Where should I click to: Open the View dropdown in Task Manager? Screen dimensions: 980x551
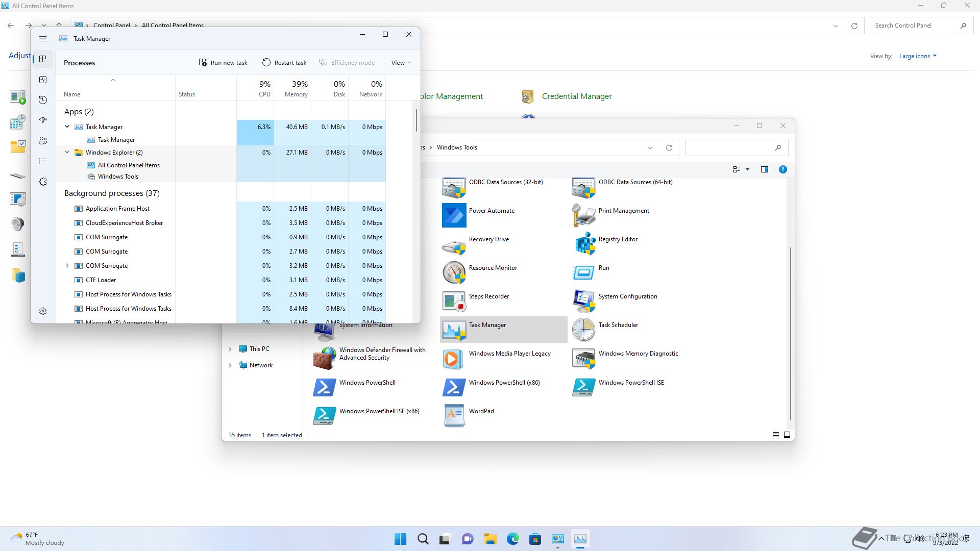401,63
